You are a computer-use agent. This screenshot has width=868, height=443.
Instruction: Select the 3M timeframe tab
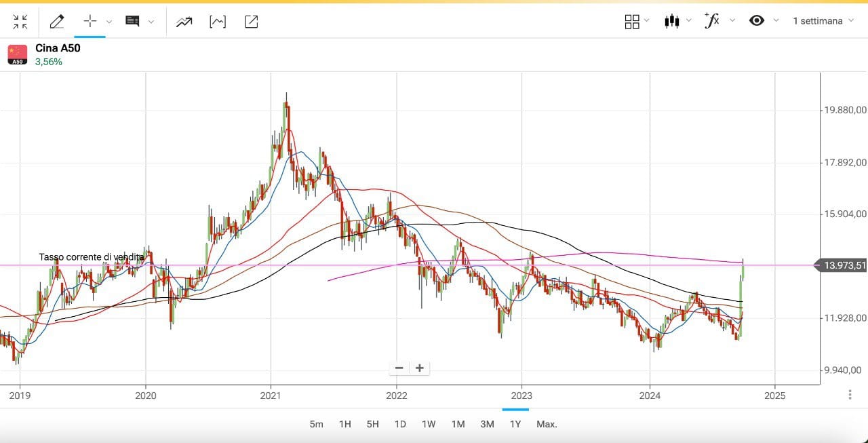pos(487,424)
